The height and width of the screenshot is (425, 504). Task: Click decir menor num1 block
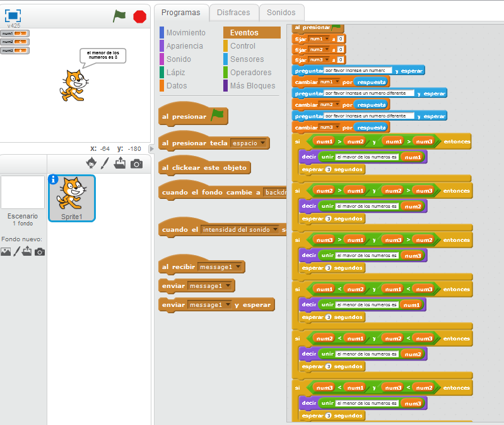tap(362, 304)
